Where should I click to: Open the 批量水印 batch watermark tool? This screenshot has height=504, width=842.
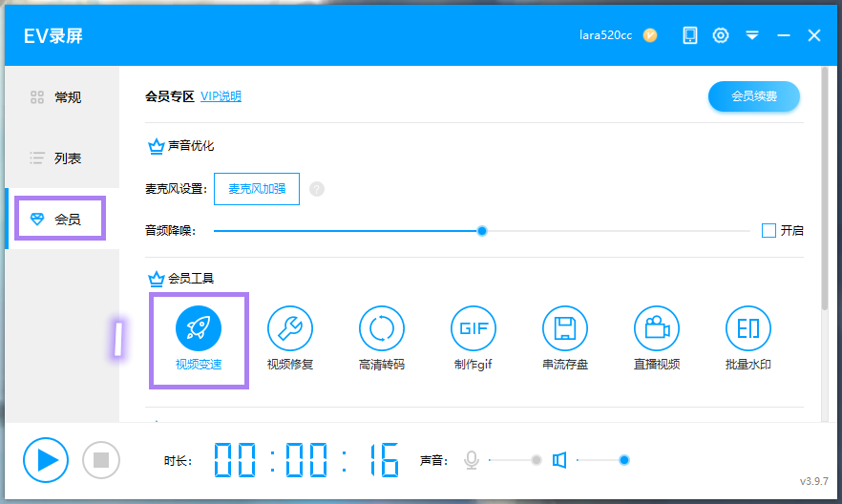click(x=748, y=329)
